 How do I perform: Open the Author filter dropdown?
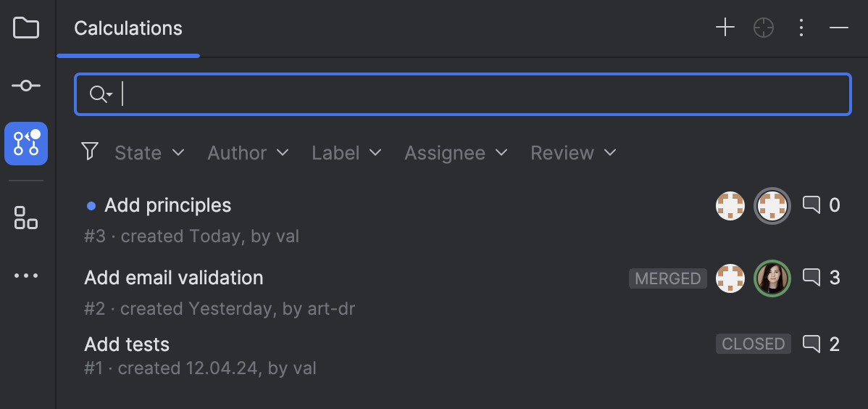click(248, 153)
